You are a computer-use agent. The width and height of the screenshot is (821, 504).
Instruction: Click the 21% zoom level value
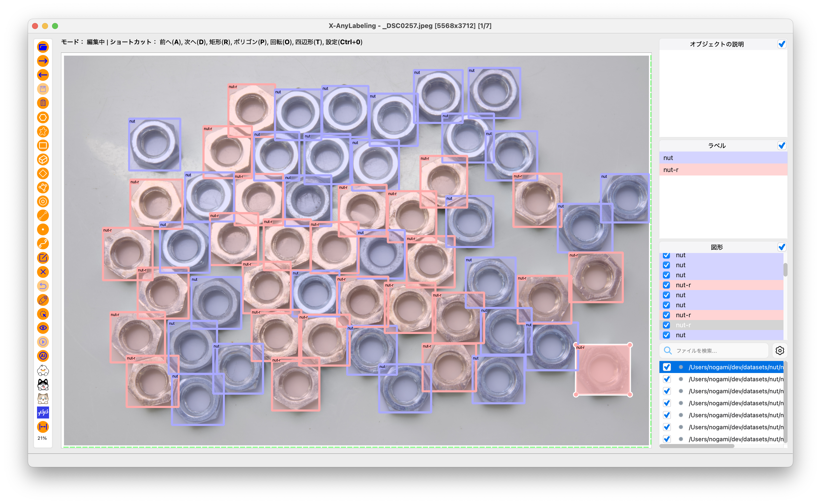(42, 438)
